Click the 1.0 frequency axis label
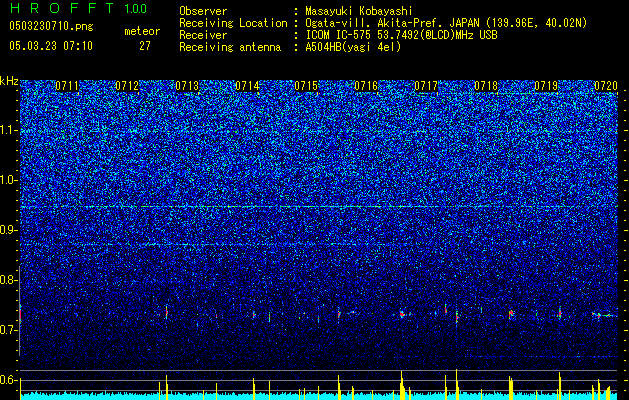The height and width of the screenshot is (400, 629). tap(9, 180)
